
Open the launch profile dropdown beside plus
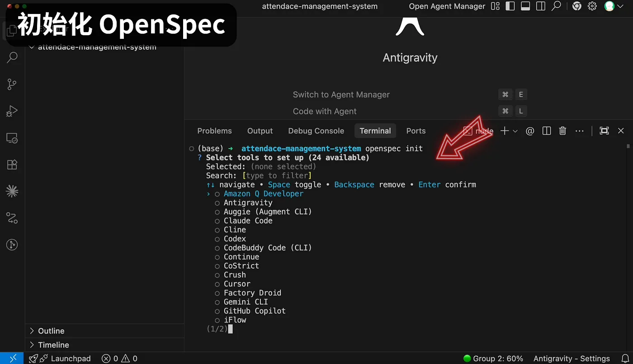coord(515,131)
